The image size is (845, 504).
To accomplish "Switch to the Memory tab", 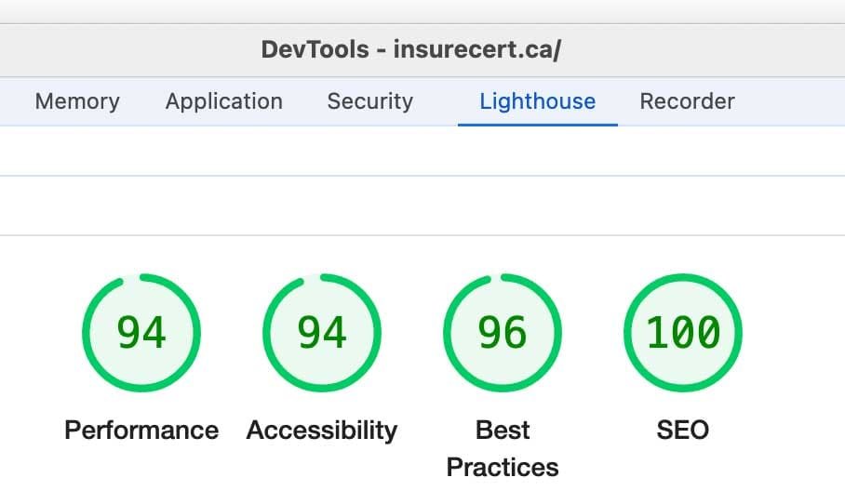I will [77, 101].
